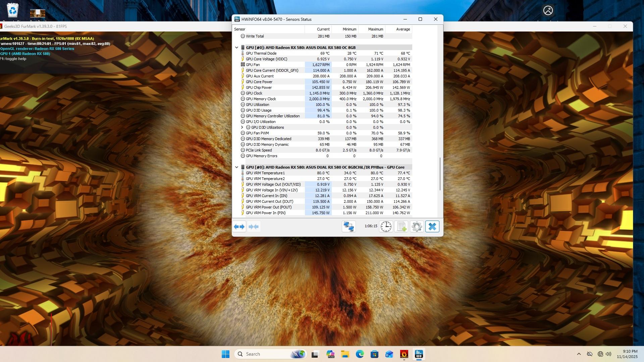
Task: Switch to HWiNFO64 taskbar icon
Action: (x=419, y=354)
